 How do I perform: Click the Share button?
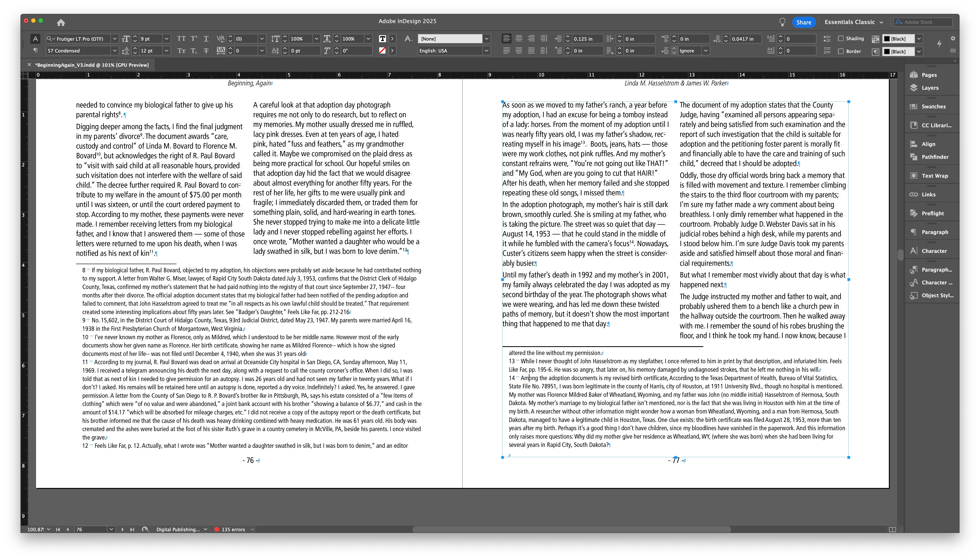(x=803, y=22)
